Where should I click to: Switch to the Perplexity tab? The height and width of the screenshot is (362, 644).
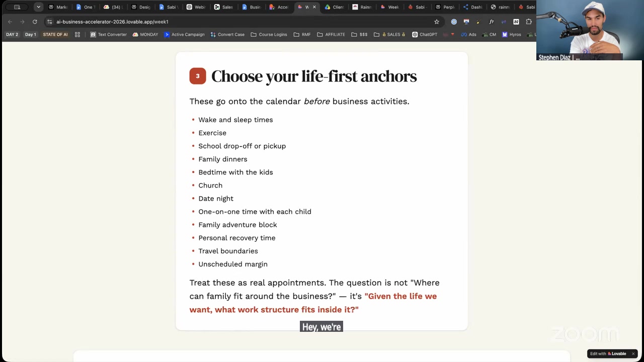445,7
